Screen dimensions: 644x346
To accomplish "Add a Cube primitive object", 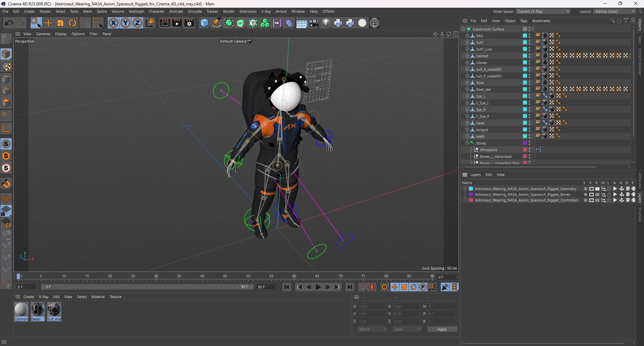I will [x=204, y=23].
